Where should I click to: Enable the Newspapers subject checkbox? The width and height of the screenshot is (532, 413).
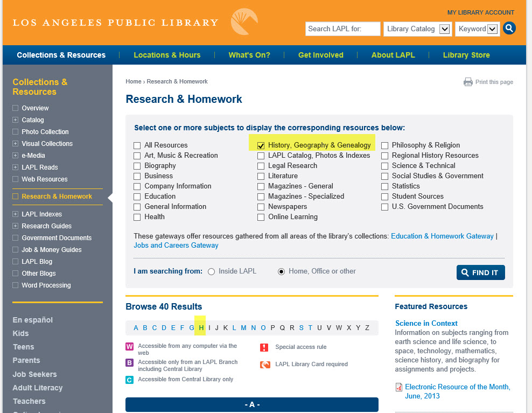[261, 207]
